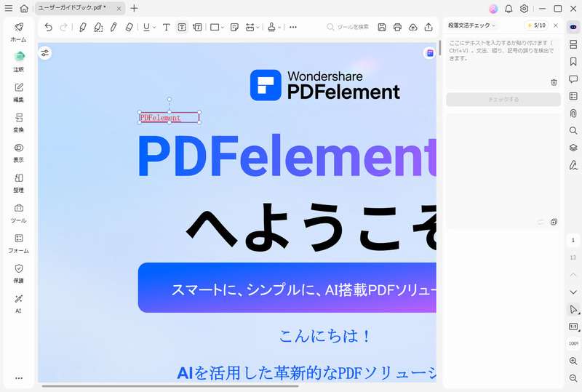The height and width of the screenshot is (392, 582).
Task: Show more toolbar tools ellipsis
Action: pyautogui.click(x=293, y=27)
